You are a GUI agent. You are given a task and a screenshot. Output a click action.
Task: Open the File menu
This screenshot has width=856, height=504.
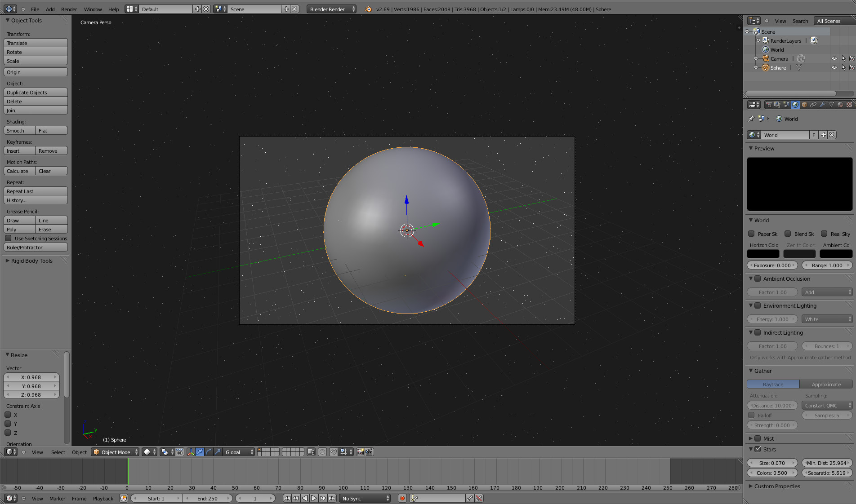(35, 9)
